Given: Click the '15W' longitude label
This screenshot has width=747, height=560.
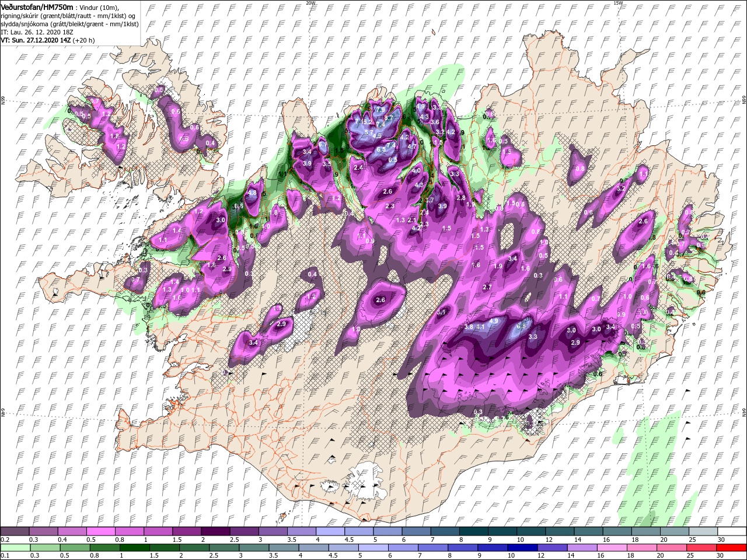Looking at the screenshot, I should click(x=617, y=2).
